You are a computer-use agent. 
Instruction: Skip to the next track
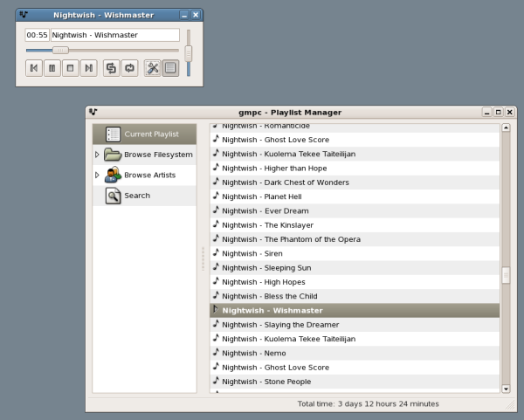[x=89, y=68]
